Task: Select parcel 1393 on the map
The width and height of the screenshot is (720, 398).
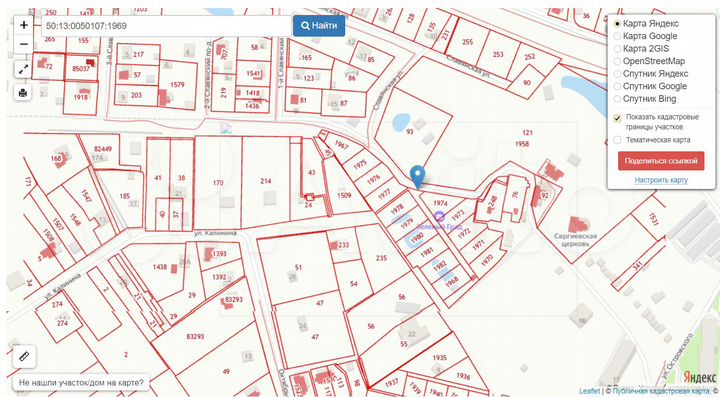Action: 220,253
